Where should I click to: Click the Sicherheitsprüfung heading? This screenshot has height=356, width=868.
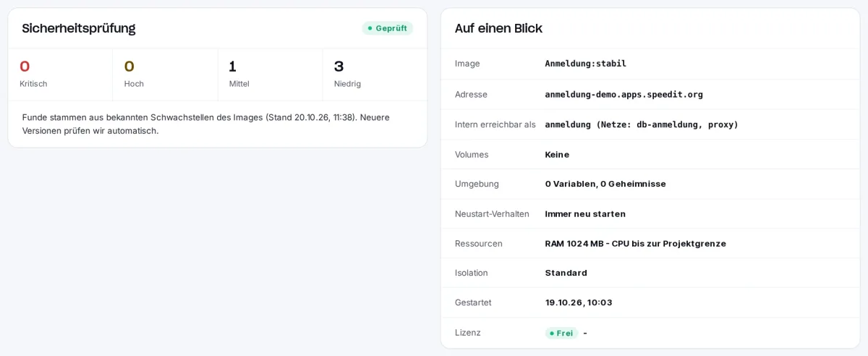(x=79, y=28)
